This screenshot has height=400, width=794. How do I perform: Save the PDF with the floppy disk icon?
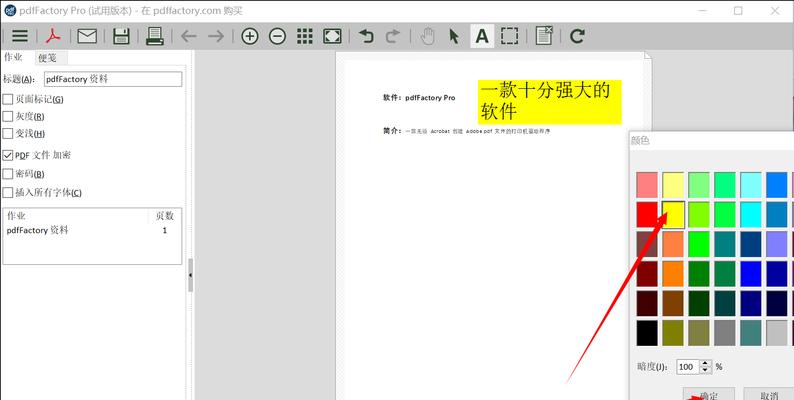pos(121,36)
